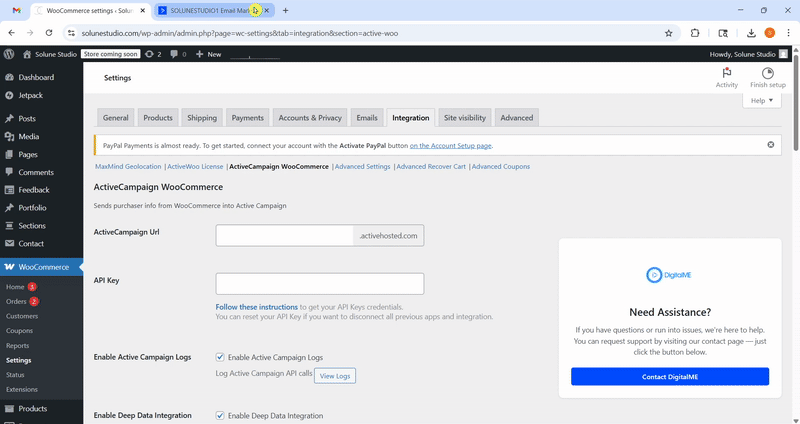
Task: Open the WooCommerce sidebar menu
Action: pos(41,267)
